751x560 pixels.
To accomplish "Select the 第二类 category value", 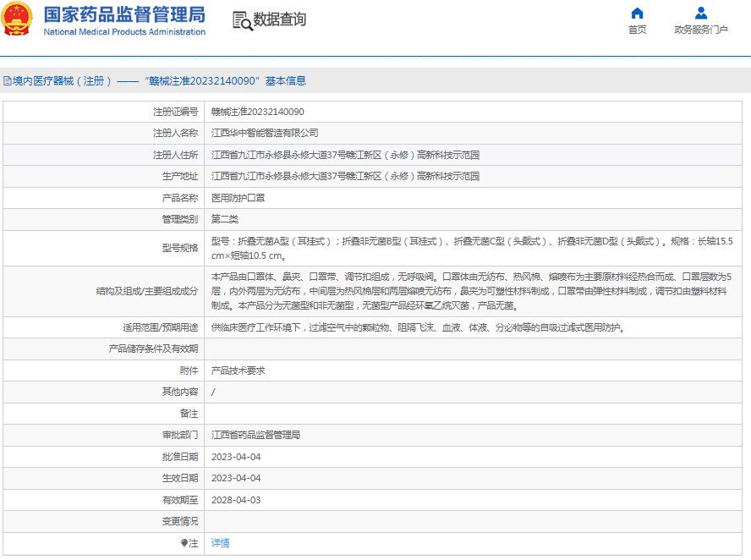I will [x=225, y=219].
